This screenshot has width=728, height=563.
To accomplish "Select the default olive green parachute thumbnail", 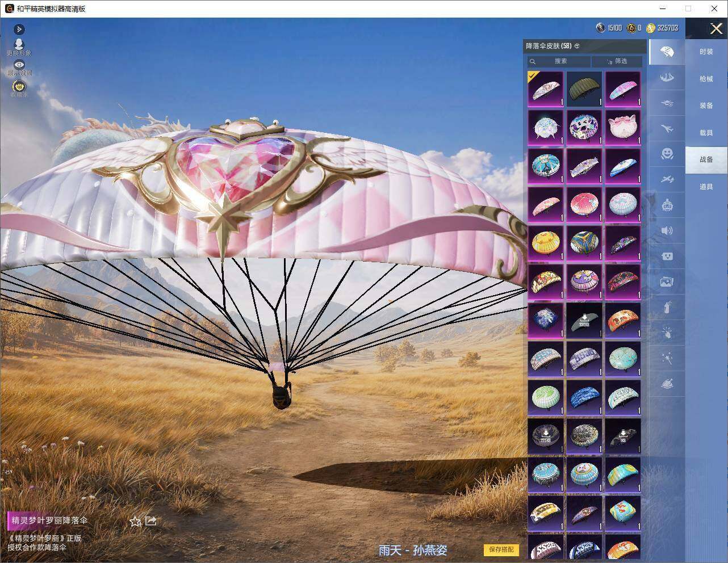I will [584, 89].
